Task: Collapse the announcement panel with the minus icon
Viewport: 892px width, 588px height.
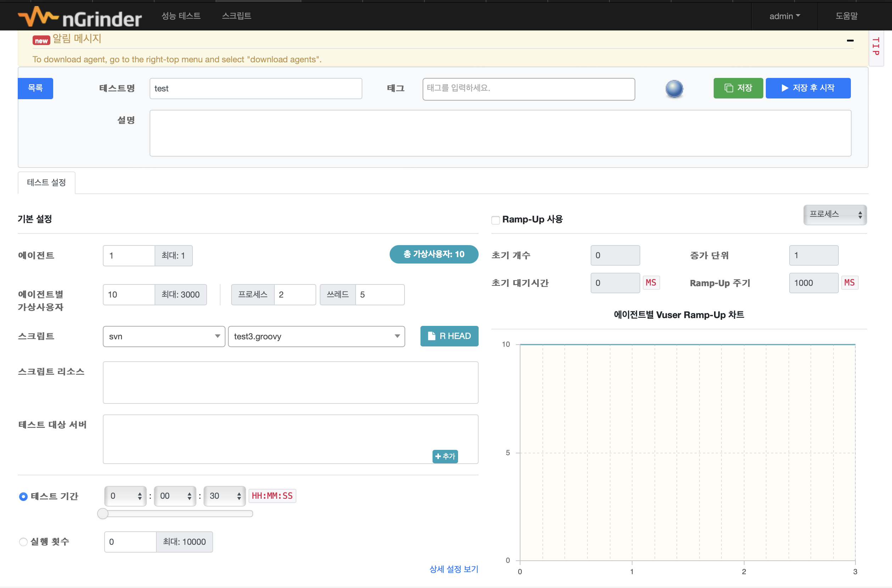Action: point(850,40)
